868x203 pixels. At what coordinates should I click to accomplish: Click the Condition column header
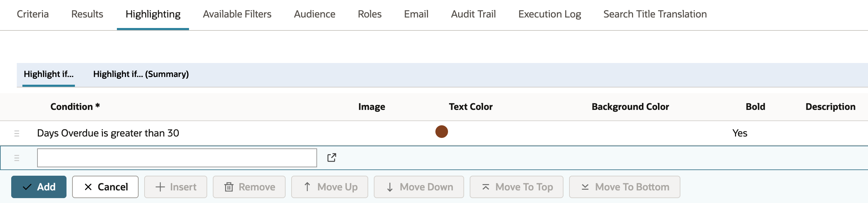[75, 107]
